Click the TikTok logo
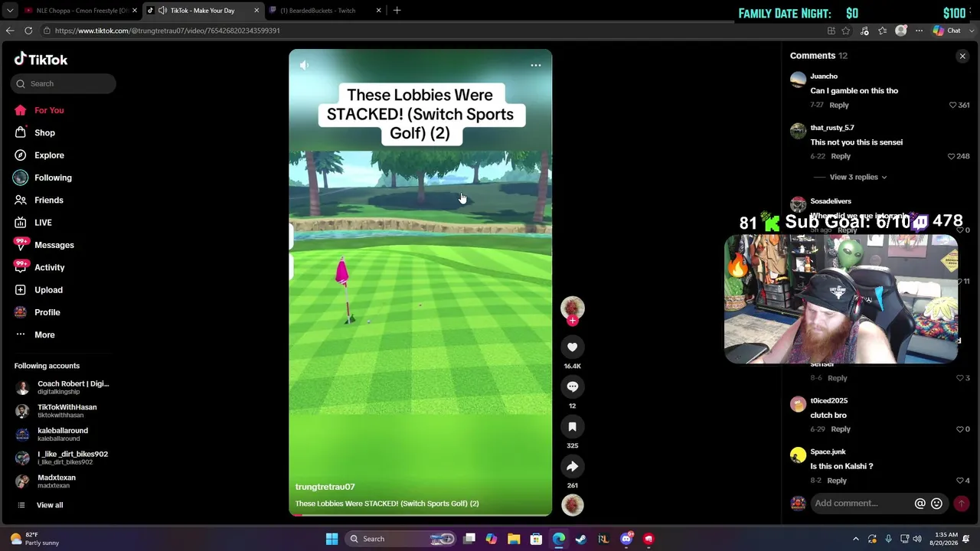The height and width of the screenshot is (551, 980). (41, 59)
